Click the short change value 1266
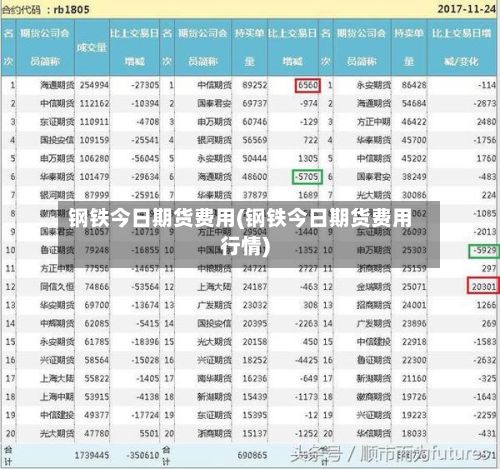Screen dimensions: 500x469 [x=486, y=305]
